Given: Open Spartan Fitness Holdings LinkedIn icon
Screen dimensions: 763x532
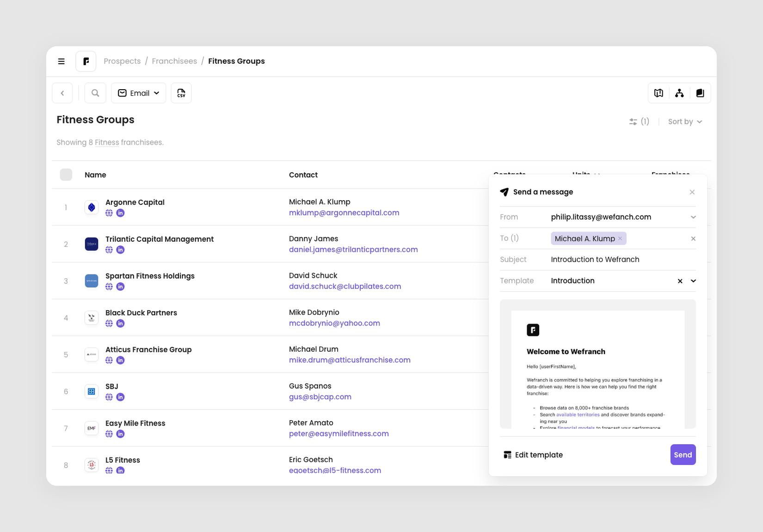Looking at the screenshot, I should (120, 287).
